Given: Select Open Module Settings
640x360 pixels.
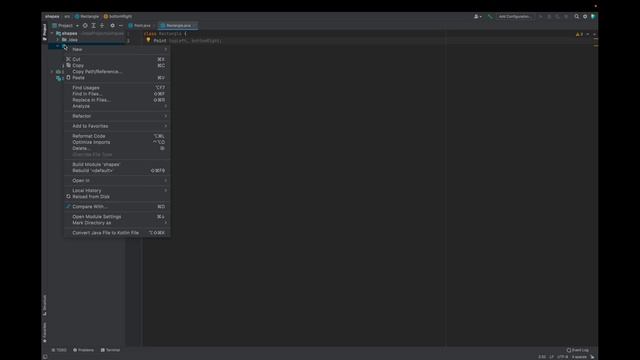Looking at the screenshot, I should coord(117,217).
